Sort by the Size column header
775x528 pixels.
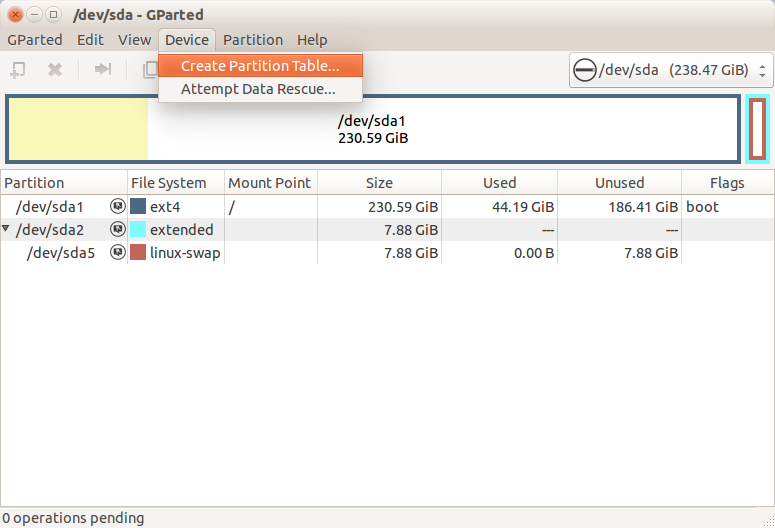(379, 183)
